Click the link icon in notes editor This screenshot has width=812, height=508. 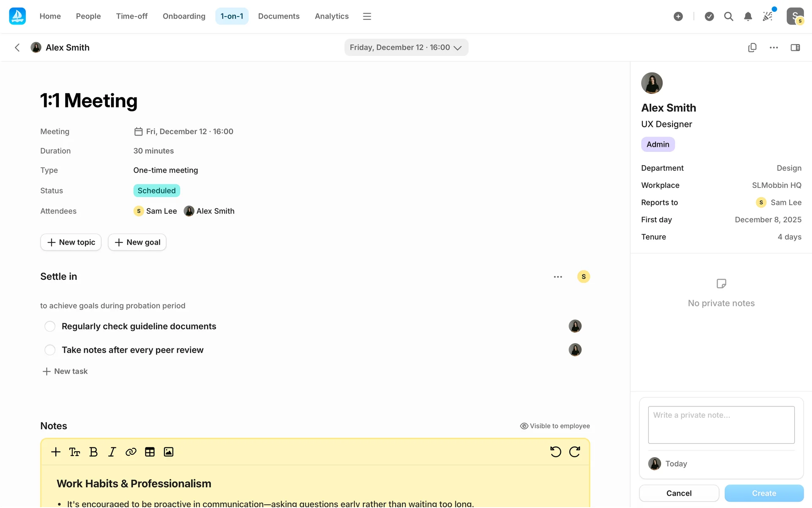click(131, 452)
